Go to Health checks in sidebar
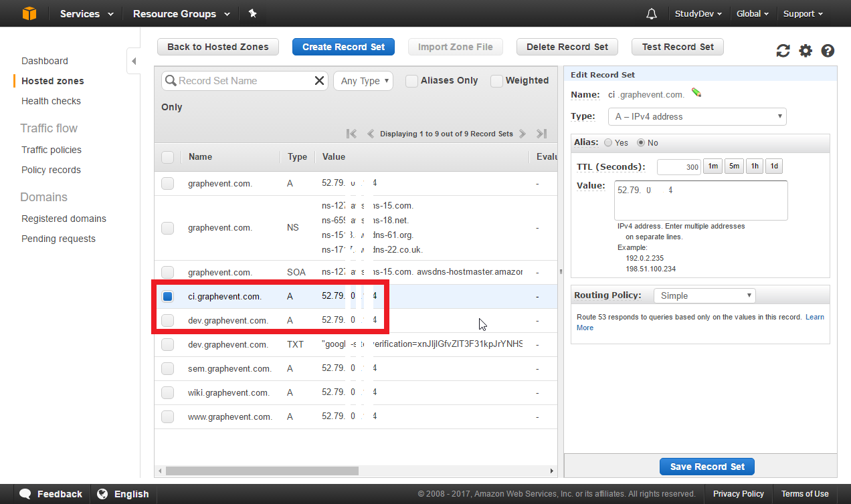This screenshot has height=504, width=851. click(x=51, y=101)
